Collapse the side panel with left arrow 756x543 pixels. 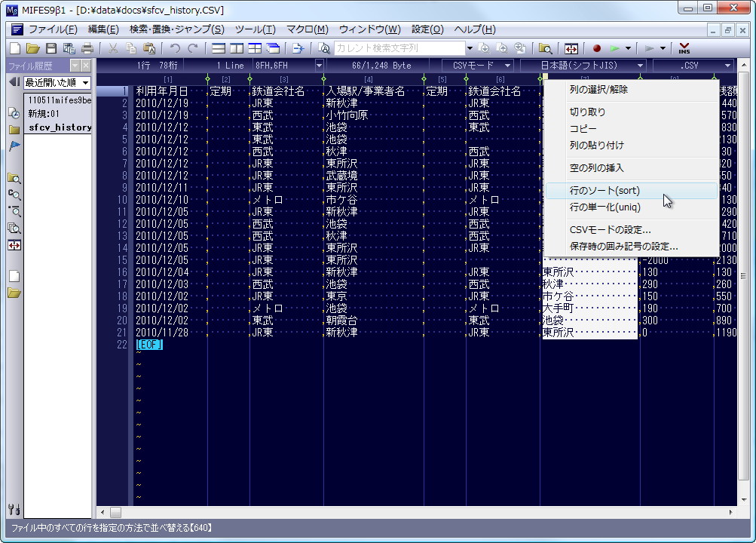click(14, 82)
